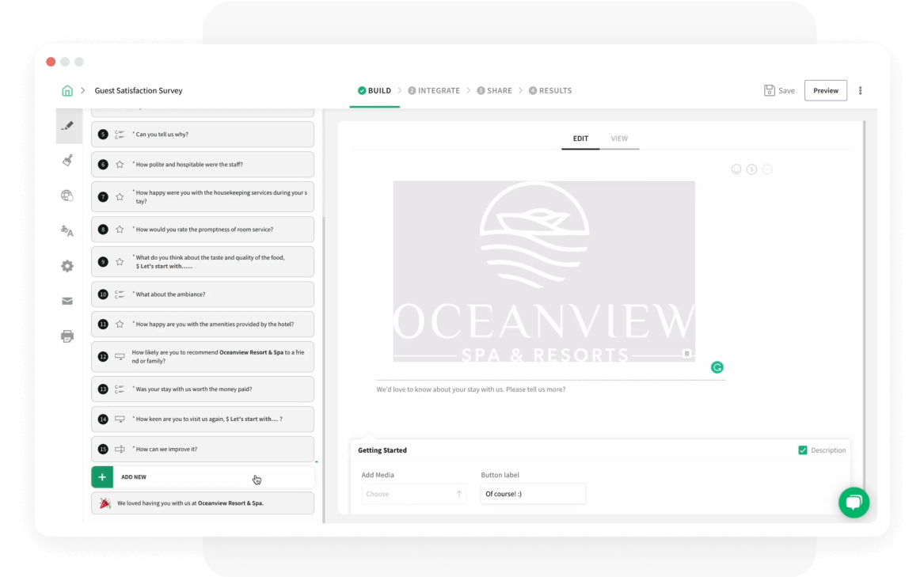Enable the Description checkbox for Getting Started

pos(802,450)
